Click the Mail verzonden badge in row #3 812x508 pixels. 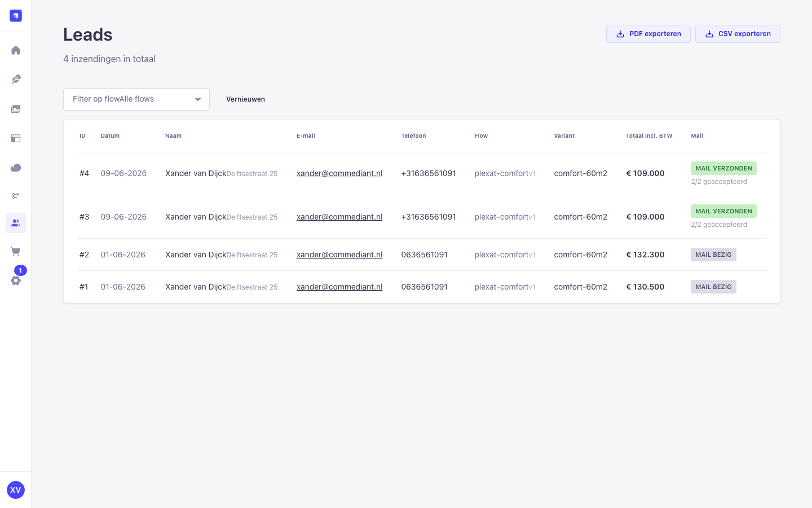(x=723, y=211)
